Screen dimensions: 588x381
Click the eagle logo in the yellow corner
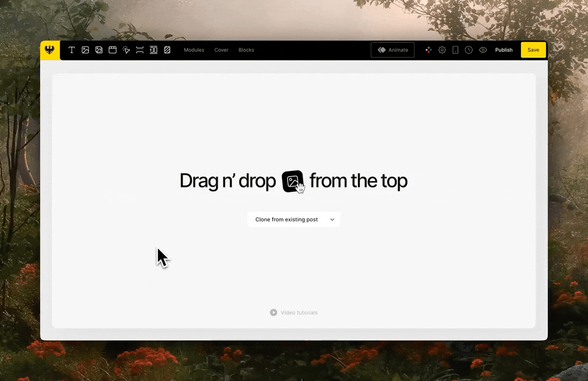50,50
